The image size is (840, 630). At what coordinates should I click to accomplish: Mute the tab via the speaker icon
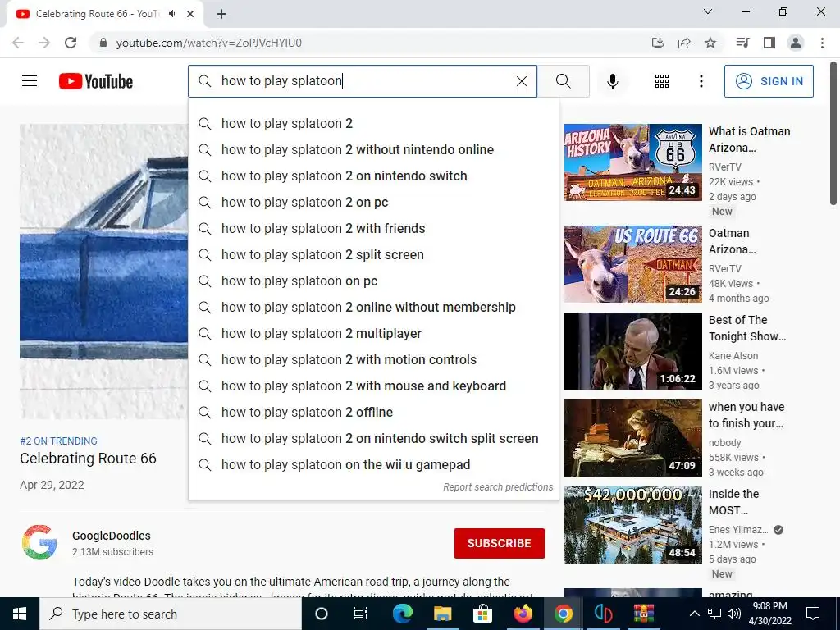172,14
